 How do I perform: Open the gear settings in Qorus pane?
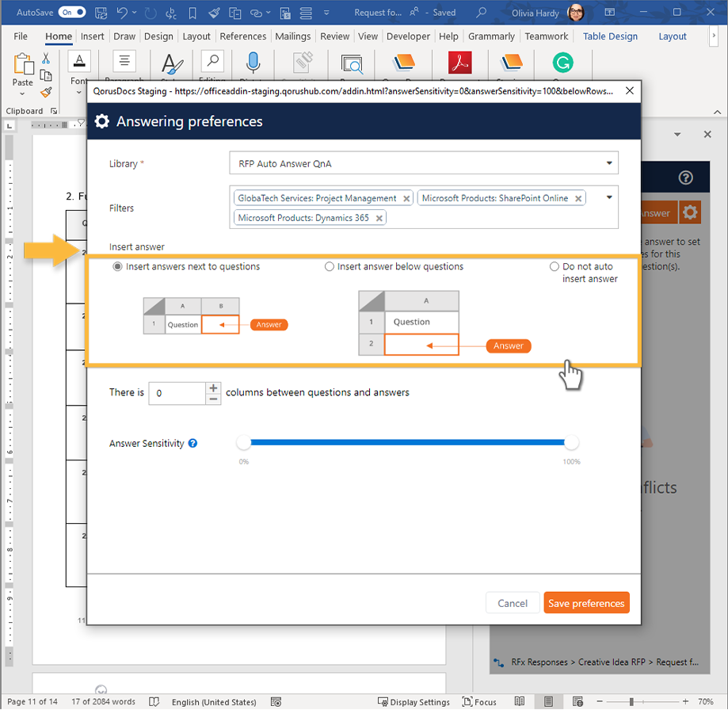690,212
